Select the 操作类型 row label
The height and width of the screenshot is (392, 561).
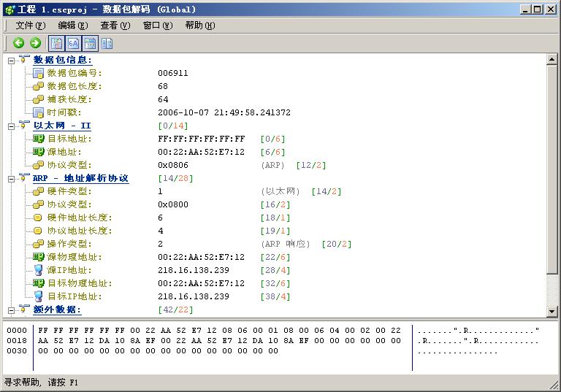(x=69, y=244)
